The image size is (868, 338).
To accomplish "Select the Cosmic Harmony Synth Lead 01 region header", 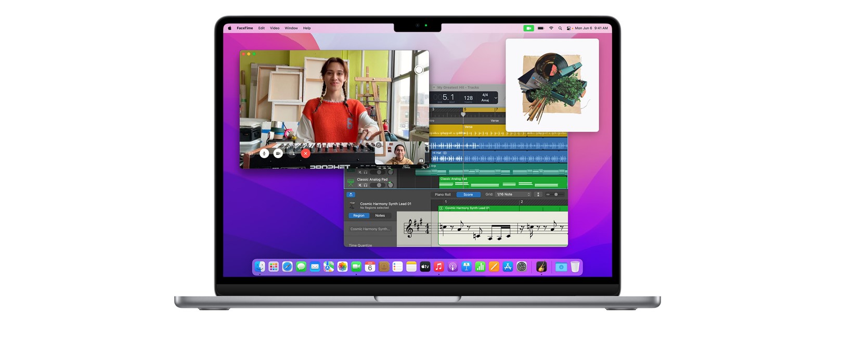I will click(503, 208).
